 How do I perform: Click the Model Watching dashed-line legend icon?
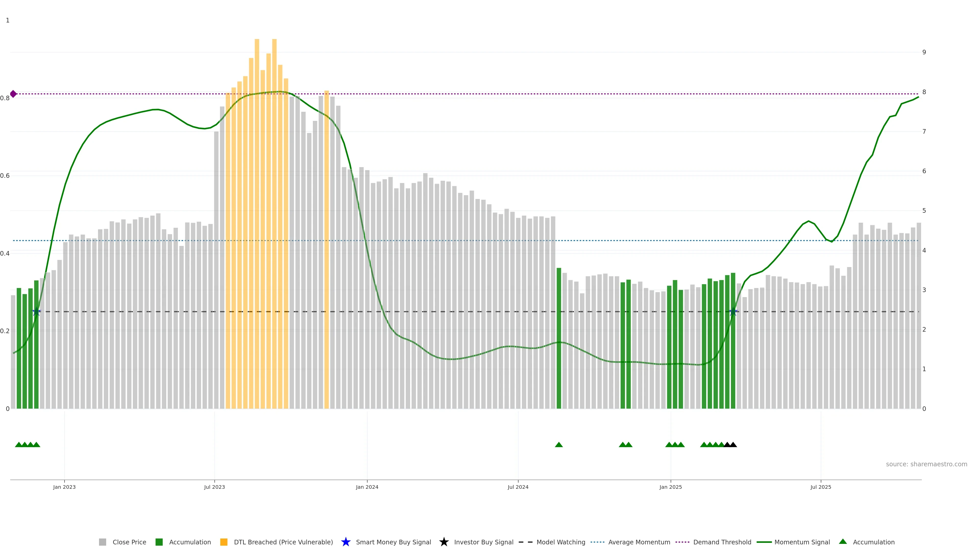[x=525, y=542]
